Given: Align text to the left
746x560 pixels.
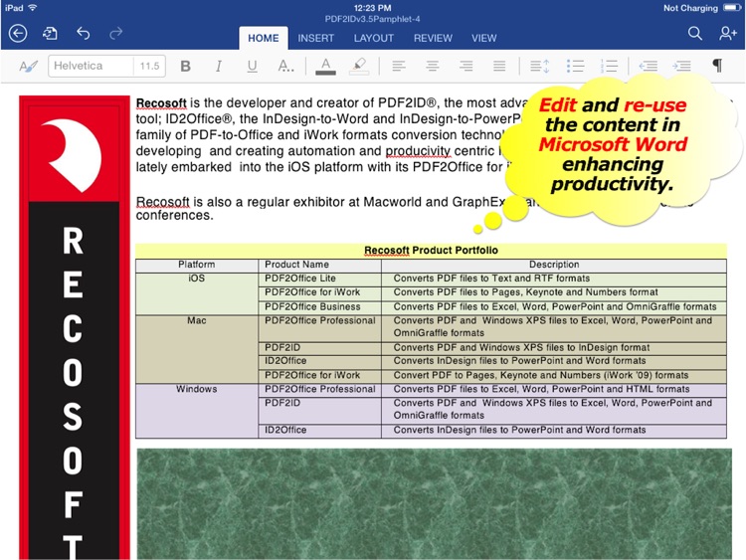Looking at the screenshot, I should pos(399,66).
